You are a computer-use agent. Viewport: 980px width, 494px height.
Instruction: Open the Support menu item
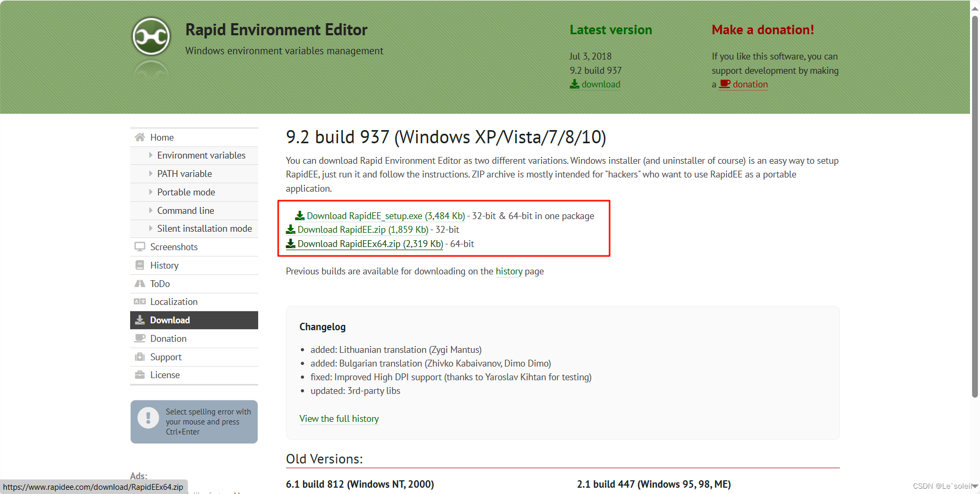[x=194, y=357]
